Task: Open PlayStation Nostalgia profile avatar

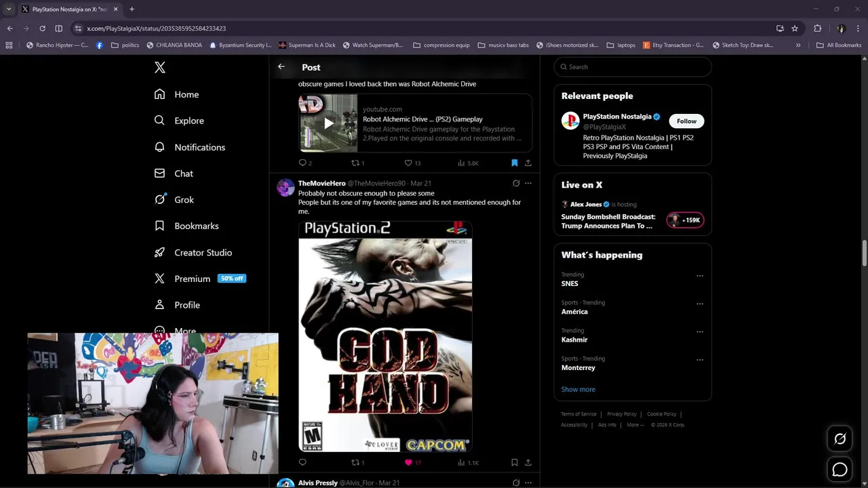Action: click(570, 121)
